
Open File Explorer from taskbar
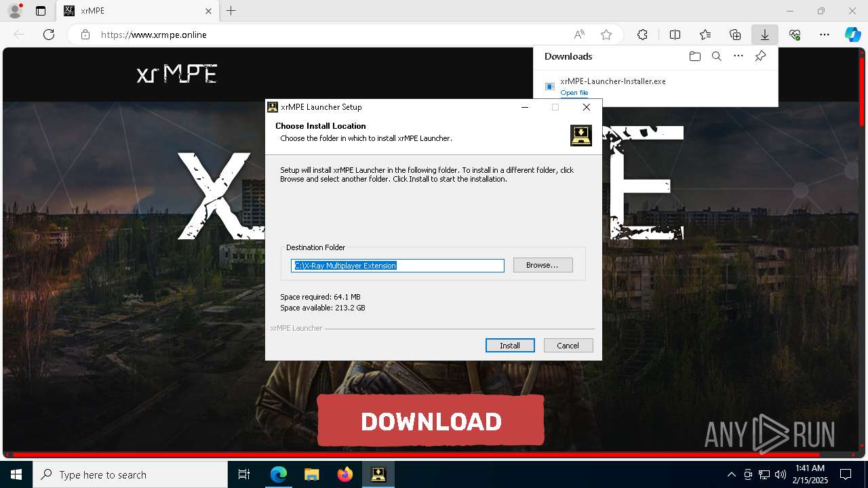tap(311, 474)
